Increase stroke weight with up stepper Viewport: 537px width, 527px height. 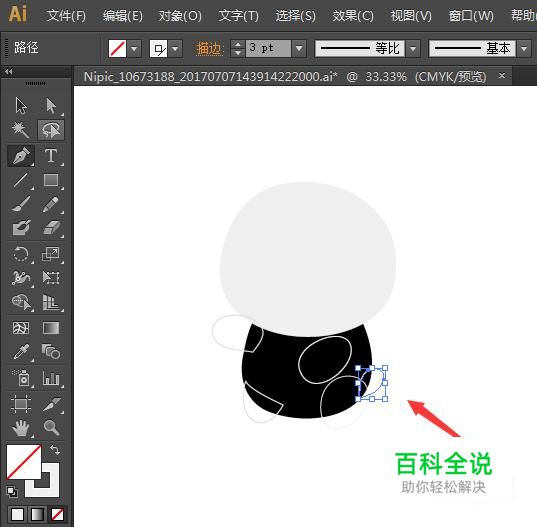coord(238,44)
